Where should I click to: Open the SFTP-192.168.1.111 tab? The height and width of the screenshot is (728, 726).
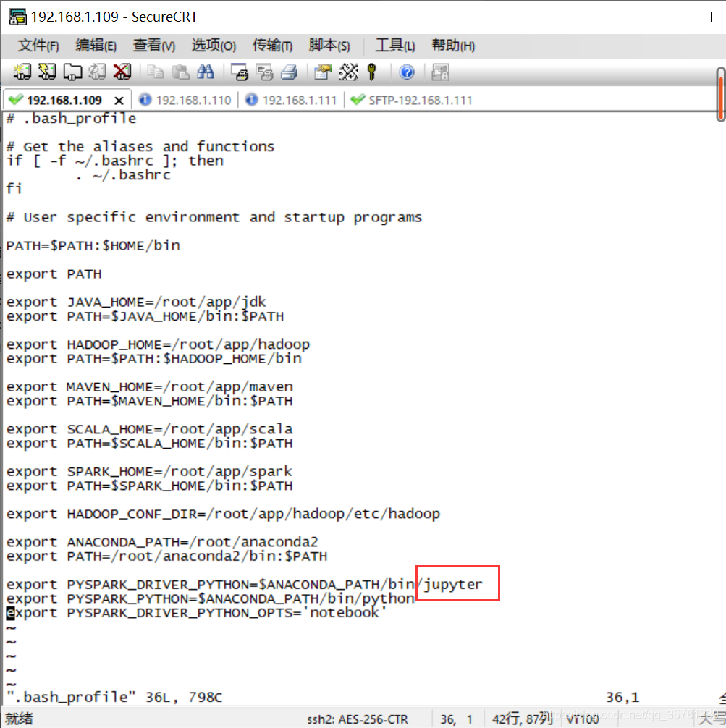pos(412,101)
